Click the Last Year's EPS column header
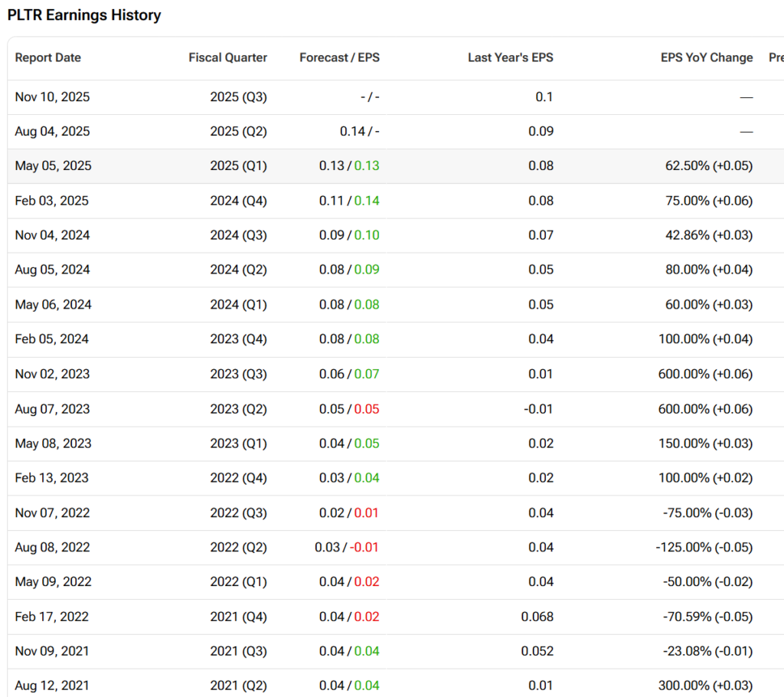Screen dimensions: 784x697 coord(511,57)
